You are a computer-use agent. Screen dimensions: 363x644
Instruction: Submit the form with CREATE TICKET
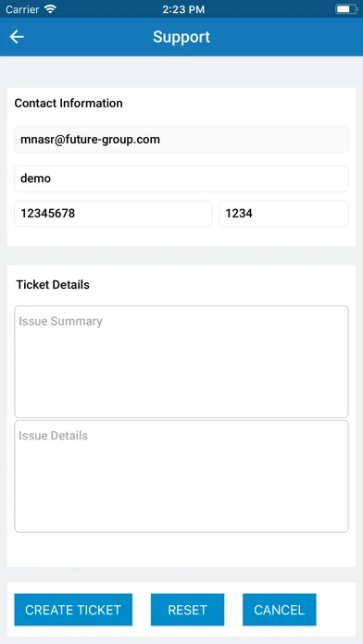(x=73, y=610)
